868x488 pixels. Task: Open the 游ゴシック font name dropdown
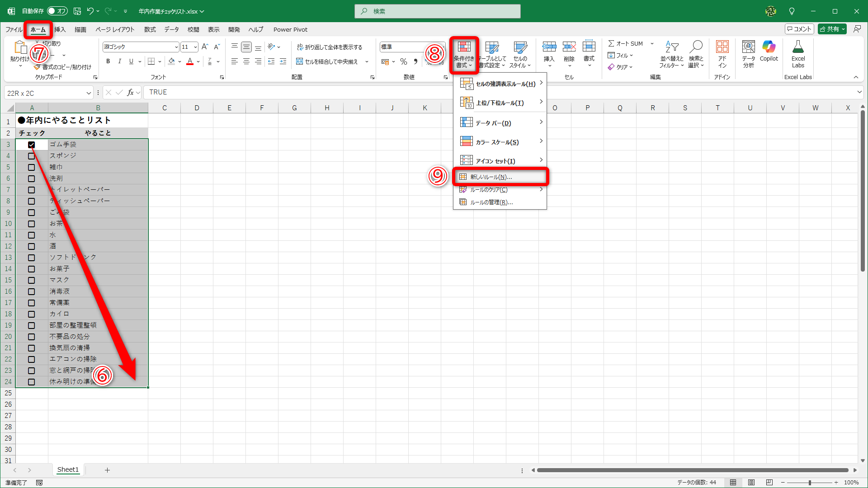click(x=176, y=47)
